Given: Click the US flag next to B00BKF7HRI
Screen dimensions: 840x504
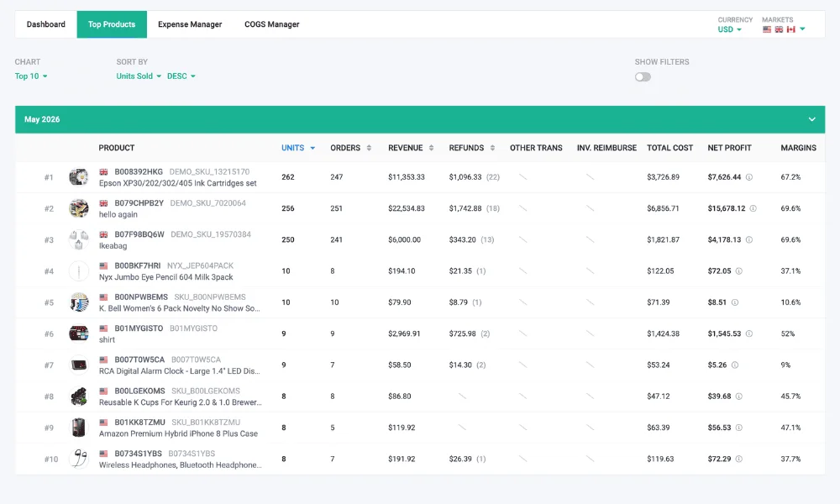Looking at the screenshot, I should [103, 265].
